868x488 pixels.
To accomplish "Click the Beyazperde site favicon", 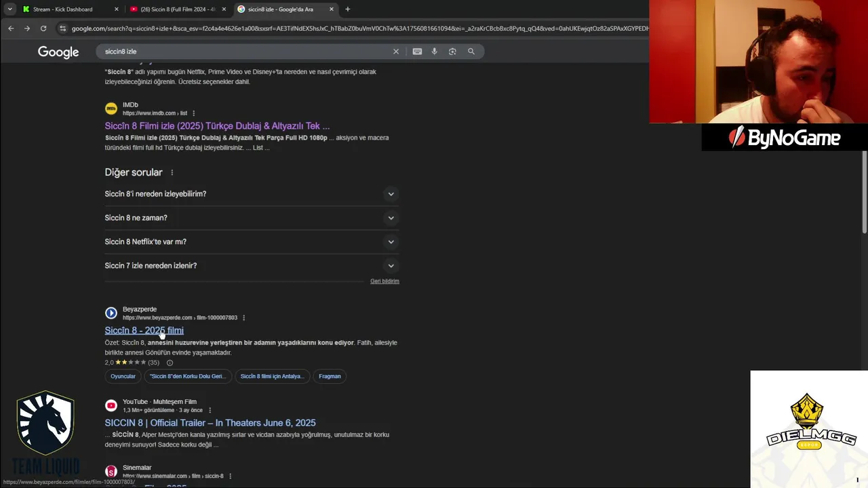I will [111, 313].
